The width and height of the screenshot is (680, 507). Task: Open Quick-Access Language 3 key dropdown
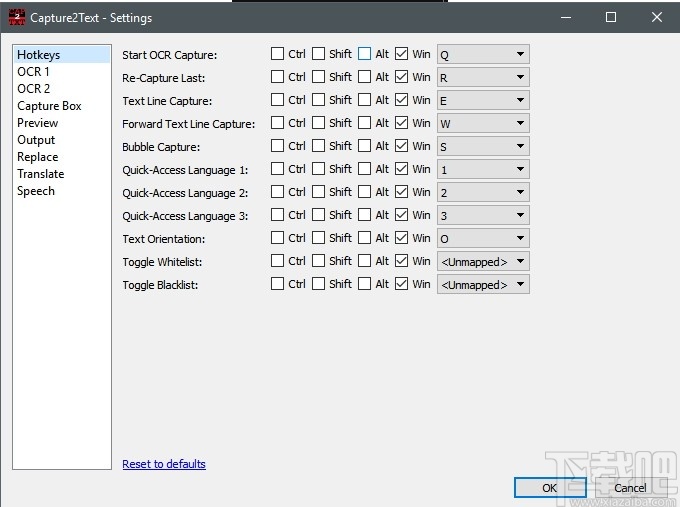click(x=483, y=215)
